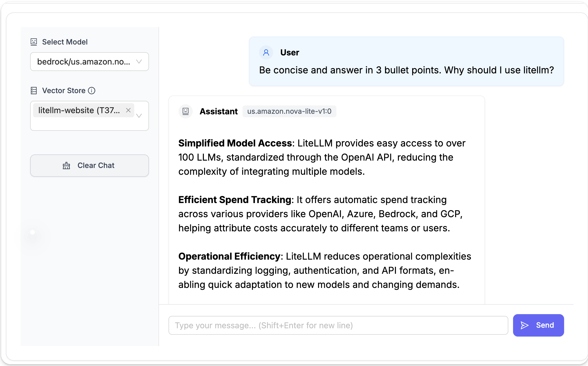
Task: Click the robot icon beside Select Model
Action: tap(34, 42)
